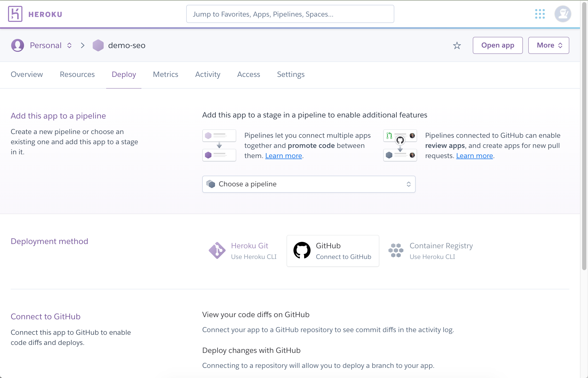Select the GitHub Connect to GitHub option
The height and width of the screenshot is (378, 588).
[333, 251]
